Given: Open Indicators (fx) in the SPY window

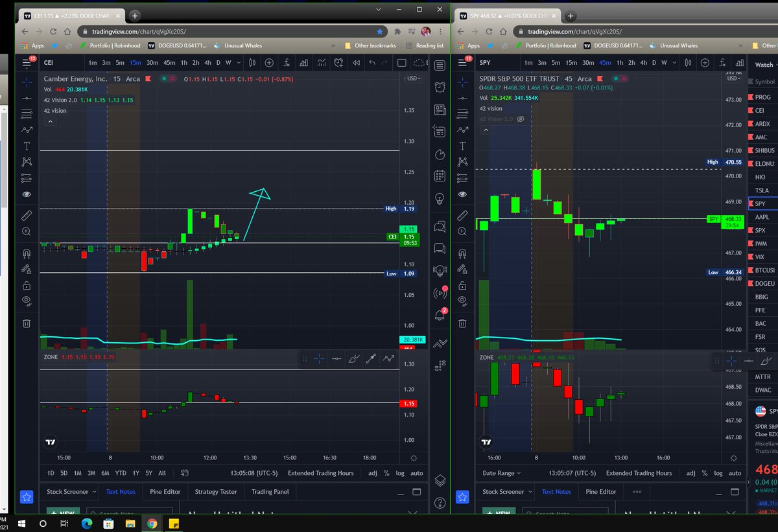Looking at the screenshot, I should click(x=722, y=62).
